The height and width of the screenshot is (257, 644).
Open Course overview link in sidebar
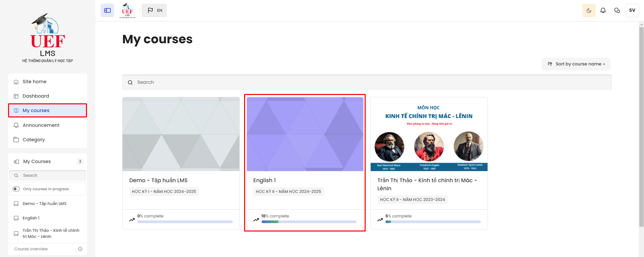click(31, 249)
